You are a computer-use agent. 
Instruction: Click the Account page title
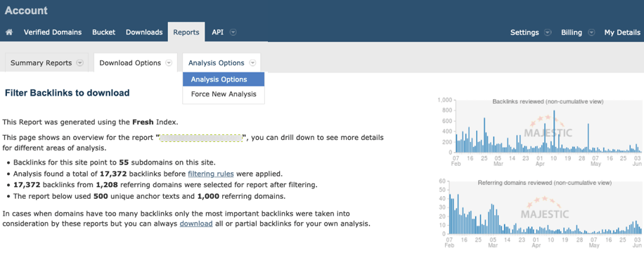26,11
